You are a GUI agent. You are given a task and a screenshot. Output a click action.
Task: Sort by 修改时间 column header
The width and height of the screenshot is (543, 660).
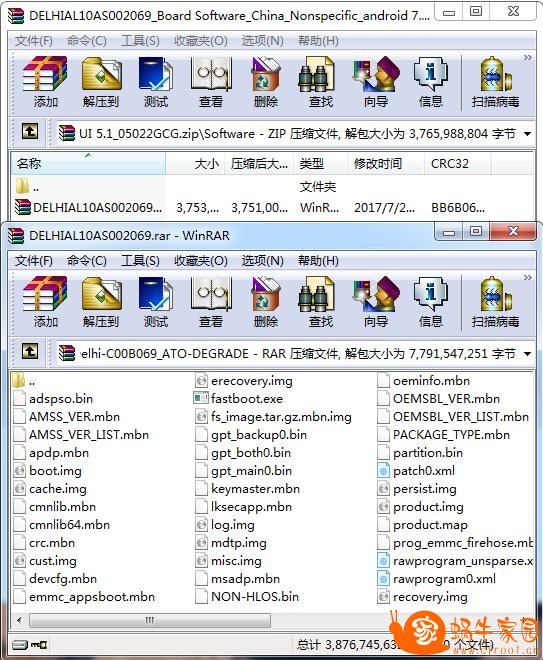click(x=386, y=163)
